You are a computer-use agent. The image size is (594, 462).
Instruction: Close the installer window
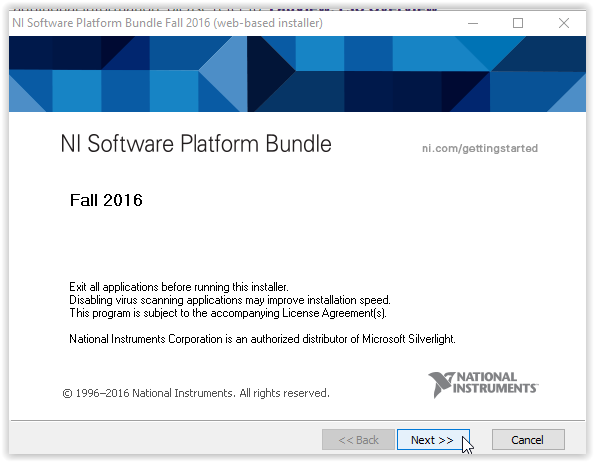[564, 23]
